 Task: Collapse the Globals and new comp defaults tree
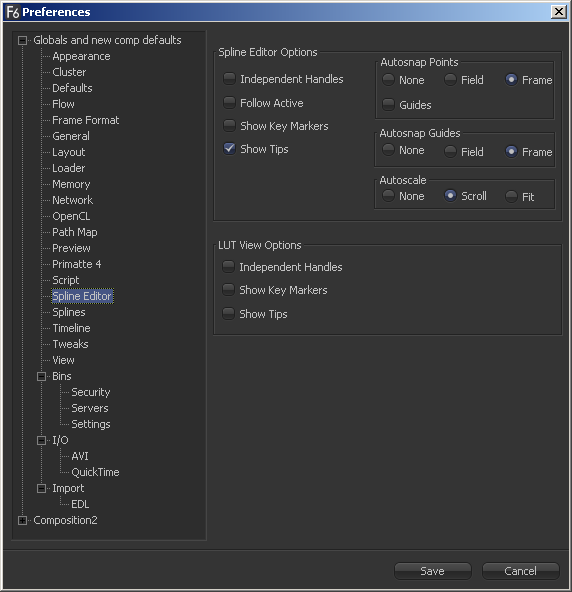tap(23, 40)
